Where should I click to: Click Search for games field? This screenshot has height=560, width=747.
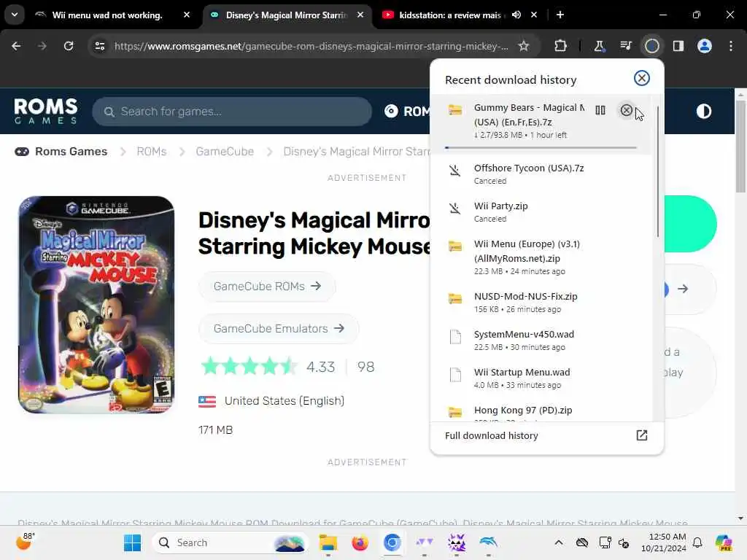point(232,112)
